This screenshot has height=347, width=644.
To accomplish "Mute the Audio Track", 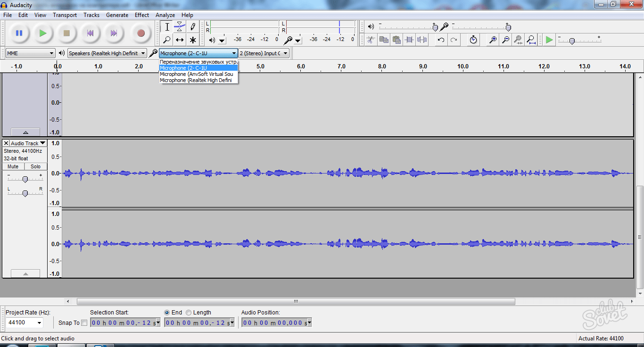I will pos(13,166).
